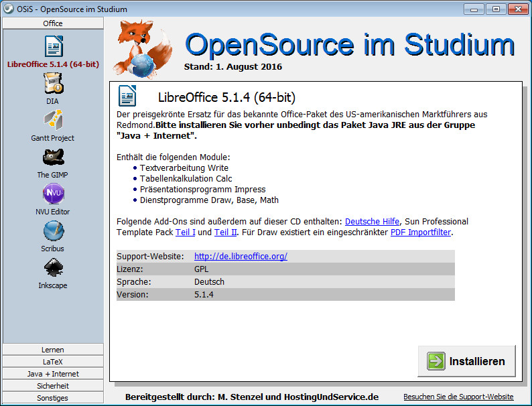Viewport: 532px width, 406px height.
Task: Click the LibreOffice 5.1.4 (64-bit) red sidebar label
Action: (54, 64)
